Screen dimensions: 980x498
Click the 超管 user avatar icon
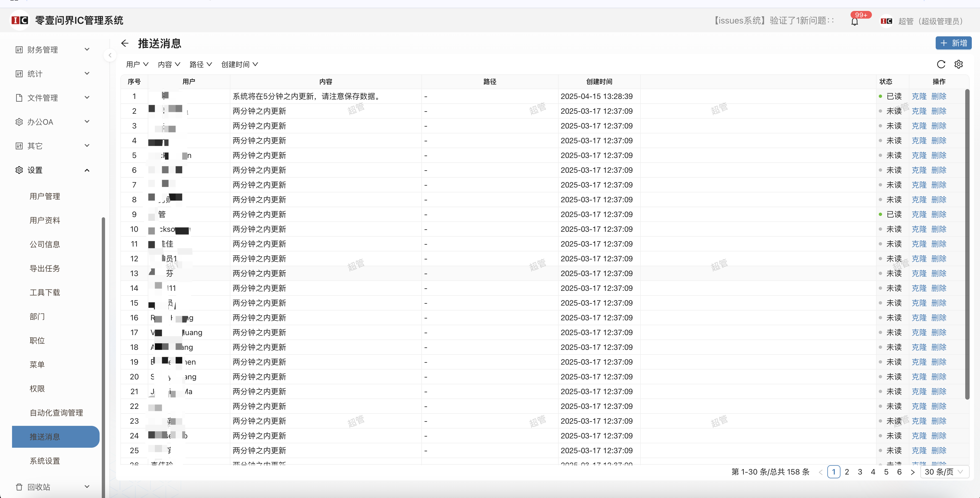[x=886, y=21]
